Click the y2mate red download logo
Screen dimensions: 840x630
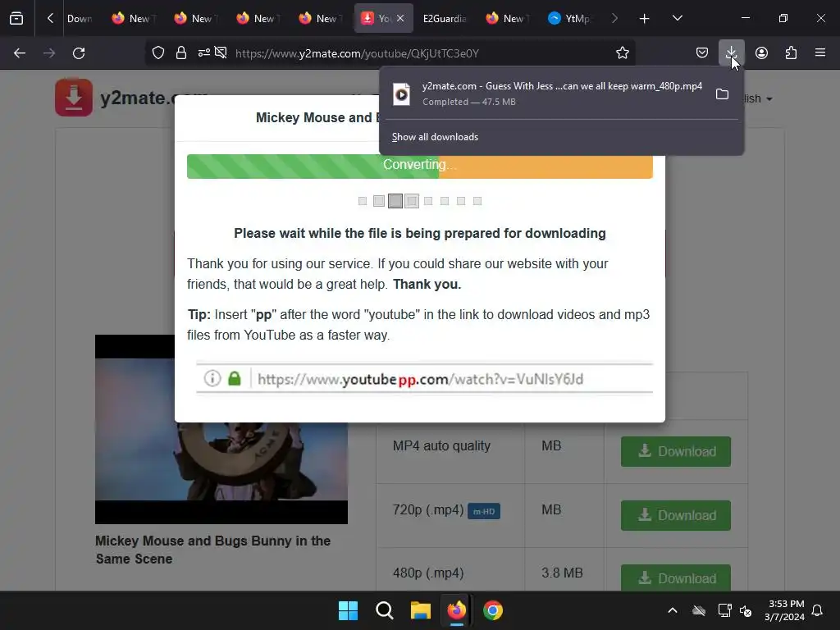click(74, 98)
